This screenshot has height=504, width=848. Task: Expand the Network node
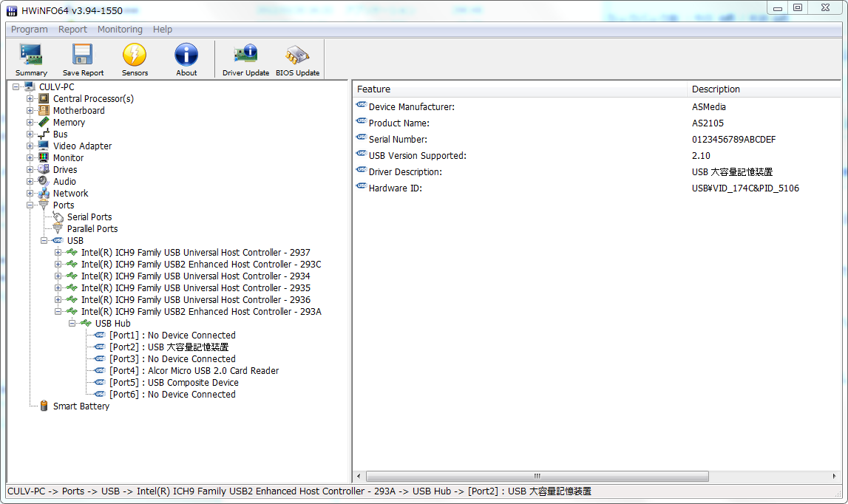(x=30, y=193)
